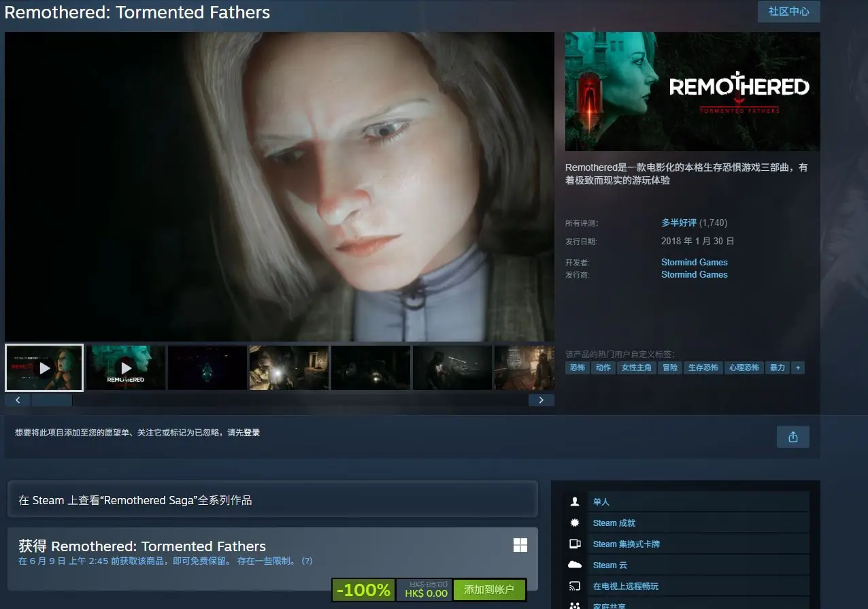Play the second Remothered trailer thumbnail
Image resolution: width=868 pixels, height=609 pixels.
[x=126, y=367]
